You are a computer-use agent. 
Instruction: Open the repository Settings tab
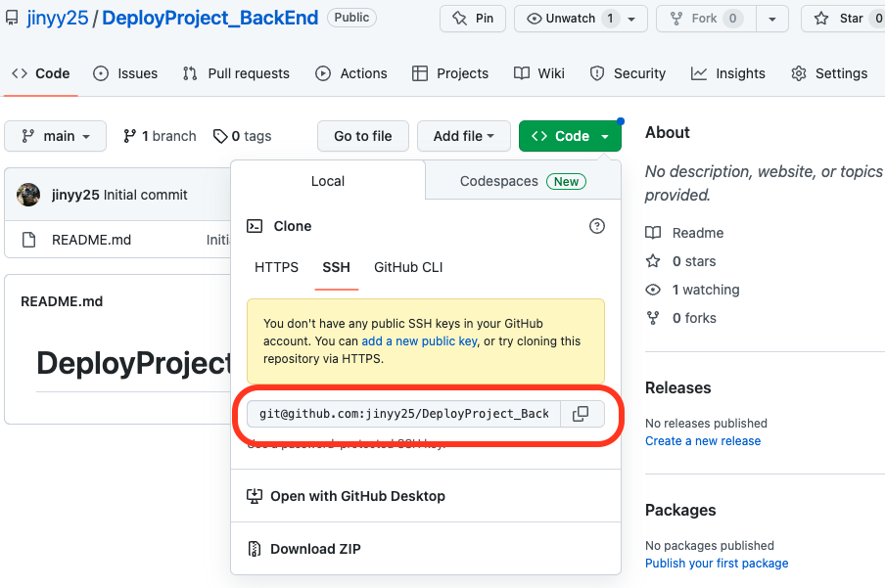coord(829,73)
